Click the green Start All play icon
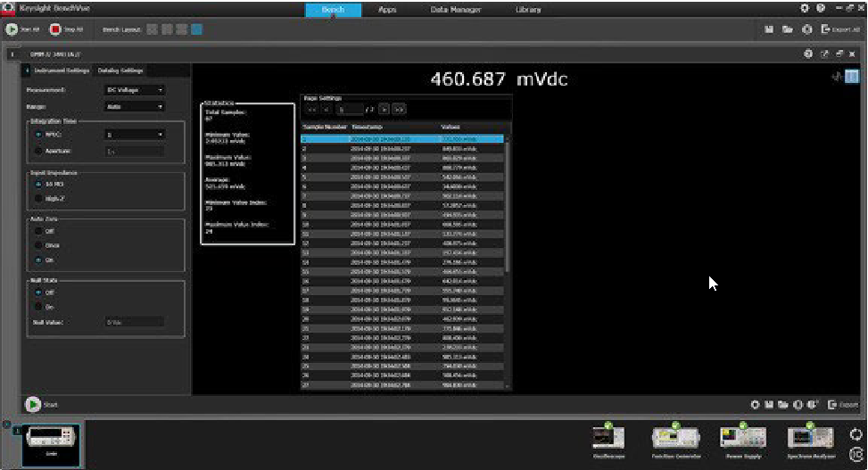The image size is (868, 470). [x=12, y=29]
